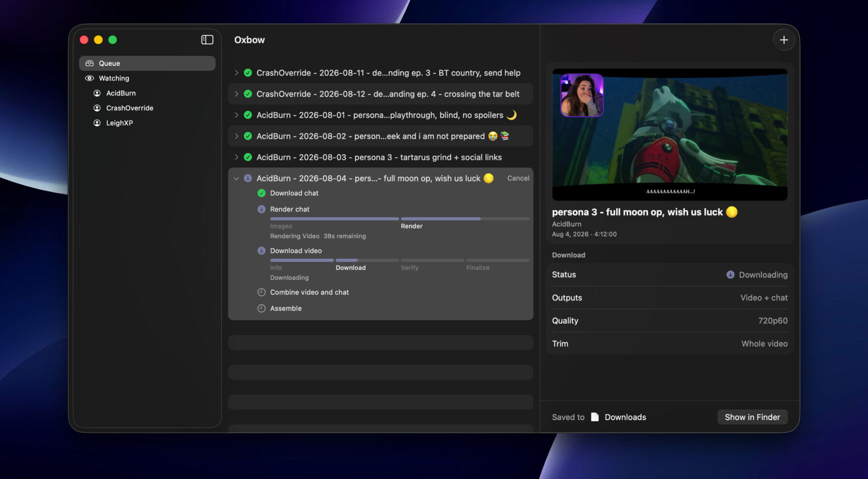Click the Trim row showing Whole video
868x479 pixels.
(669, 344)
